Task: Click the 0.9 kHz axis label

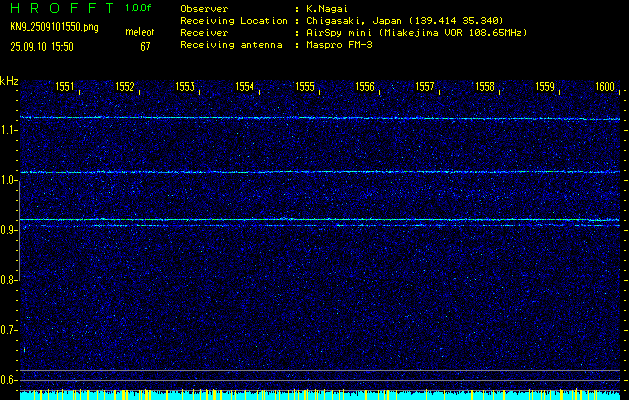Action: click(x=7, y=230)
